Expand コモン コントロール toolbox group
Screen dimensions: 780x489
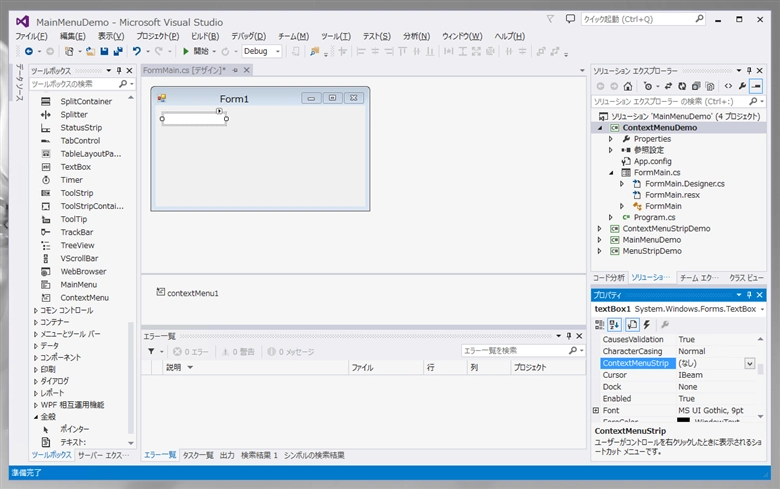pyautogui.click(x=36, y=310)
